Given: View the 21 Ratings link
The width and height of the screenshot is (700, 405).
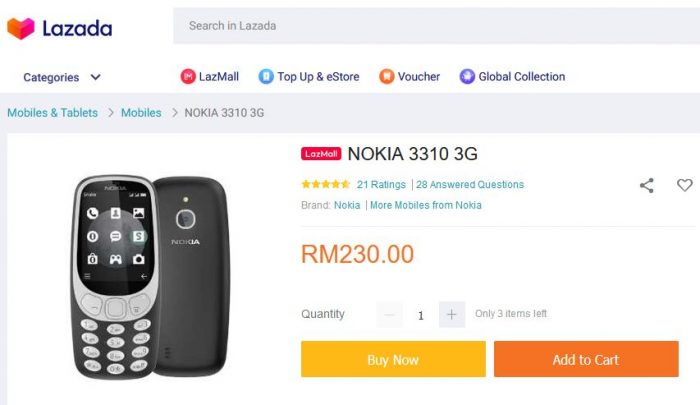Looking at the screenshot, I should tap(381, 185).
